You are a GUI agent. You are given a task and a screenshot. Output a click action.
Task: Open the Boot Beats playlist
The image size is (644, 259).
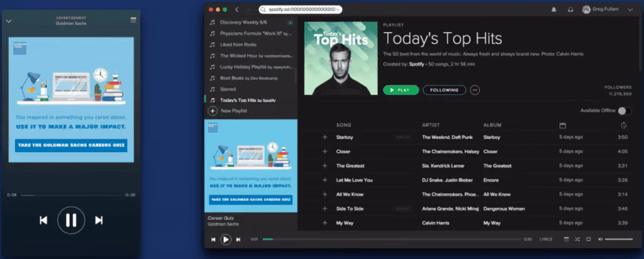(250, 77)
